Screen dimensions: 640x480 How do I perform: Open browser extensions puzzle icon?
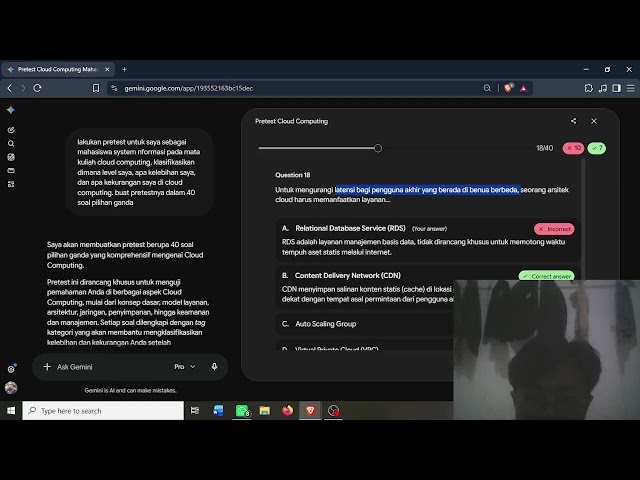(589, 88)
